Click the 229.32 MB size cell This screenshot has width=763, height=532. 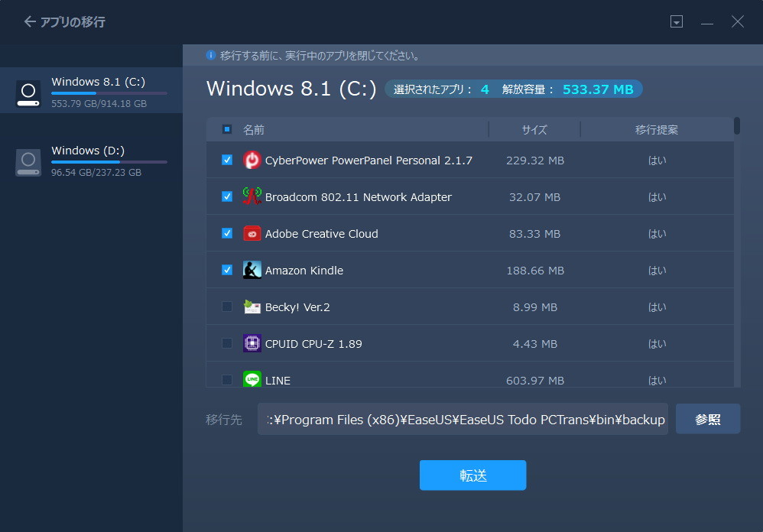(x=534, y=161)
